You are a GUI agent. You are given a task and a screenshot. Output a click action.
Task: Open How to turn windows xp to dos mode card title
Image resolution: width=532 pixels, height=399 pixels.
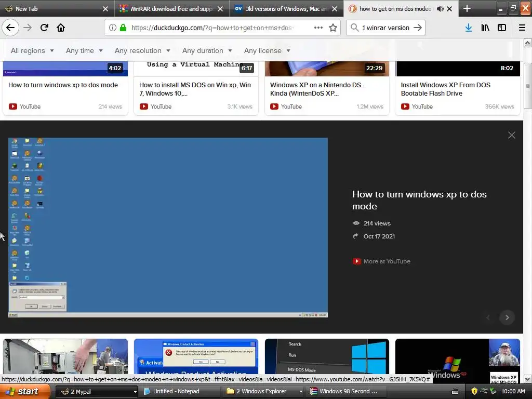(63, 85)
